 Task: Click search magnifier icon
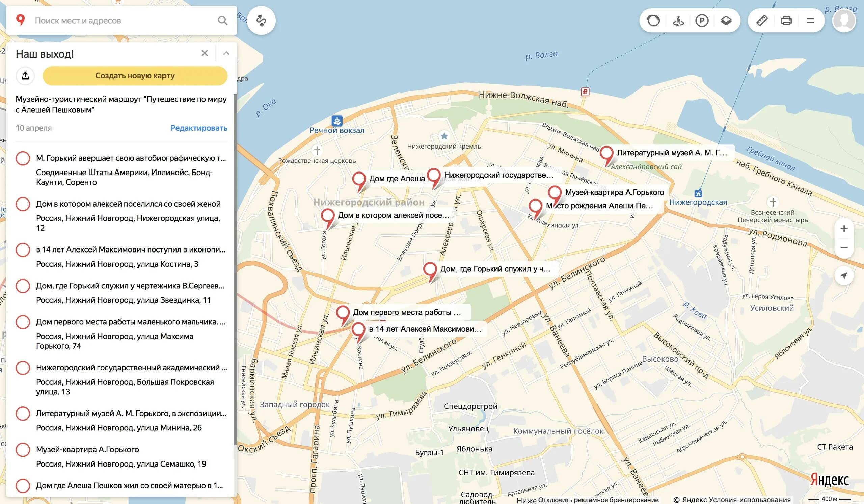pyautogui.click(x=222, y=21)
